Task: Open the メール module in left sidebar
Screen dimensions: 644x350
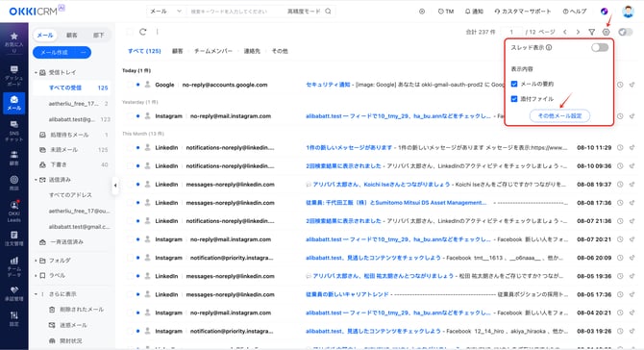Action: (14, 103)
